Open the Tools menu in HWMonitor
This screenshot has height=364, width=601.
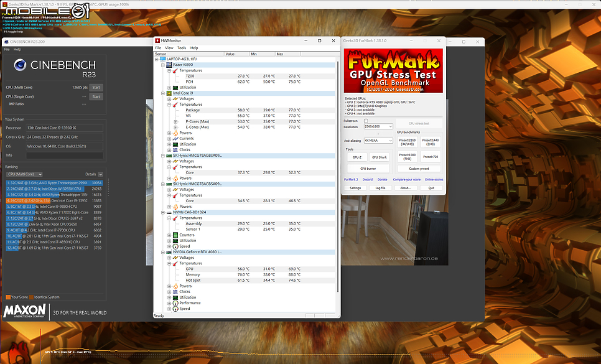(x=182, y=48)
